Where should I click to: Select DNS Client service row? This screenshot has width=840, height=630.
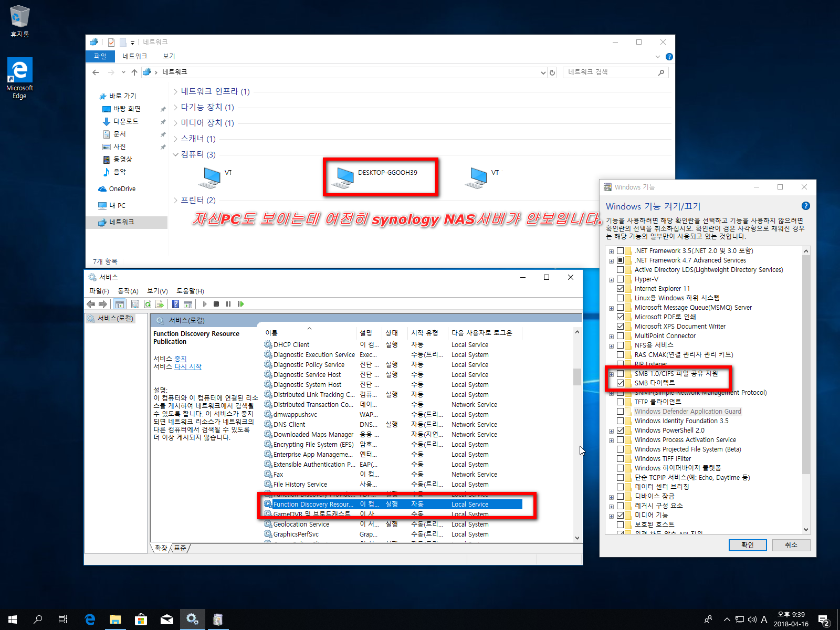[x=393, y=425]
